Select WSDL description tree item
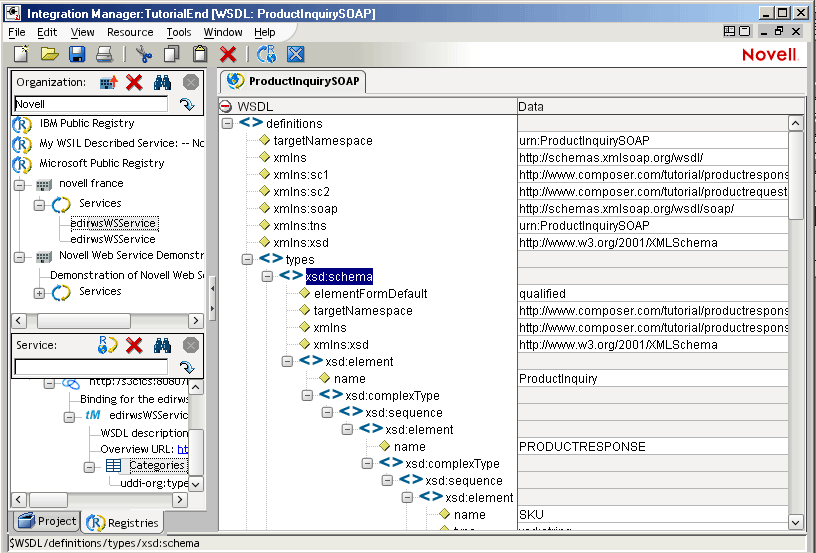This screenshot has width=816, height=553. click(x=144, y=433)
